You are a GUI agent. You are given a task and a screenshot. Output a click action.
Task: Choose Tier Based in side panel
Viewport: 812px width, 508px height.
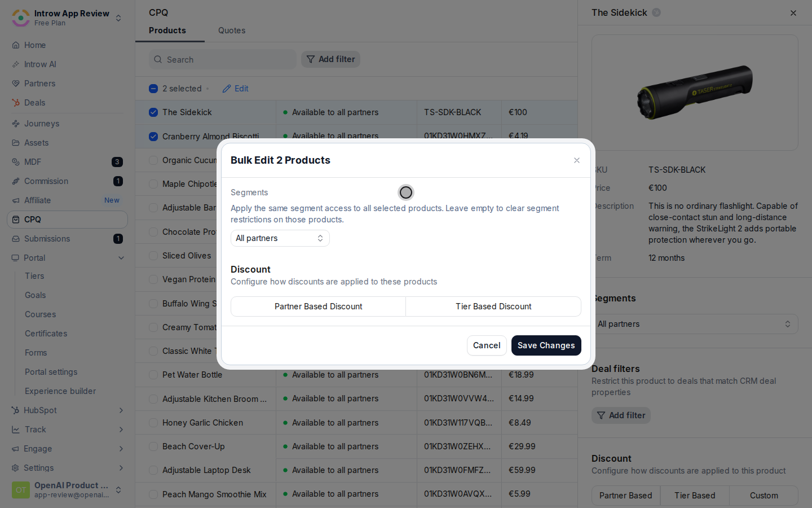pyautogui.click(x=695, y=496)
